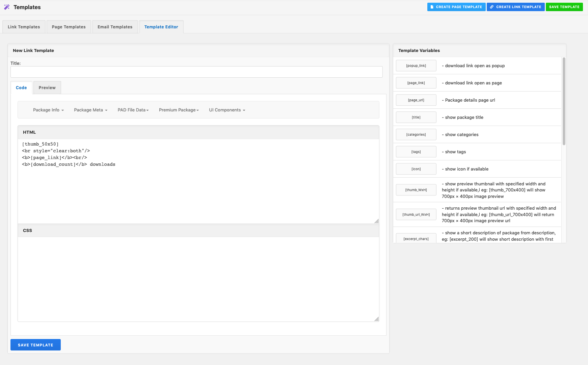588x365 pixels.
Task: Select the [tags] variable chip
Action: pos(416,152)
